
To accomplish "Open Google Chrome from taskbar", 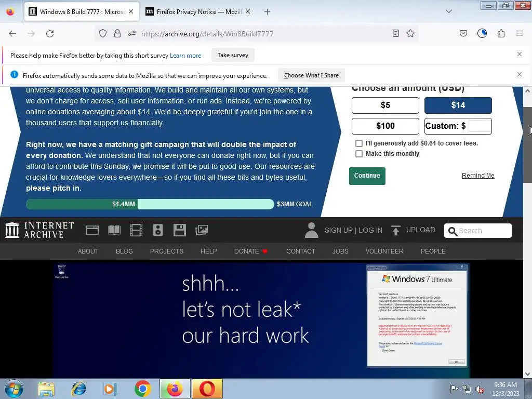I will (x=142, y=389).
